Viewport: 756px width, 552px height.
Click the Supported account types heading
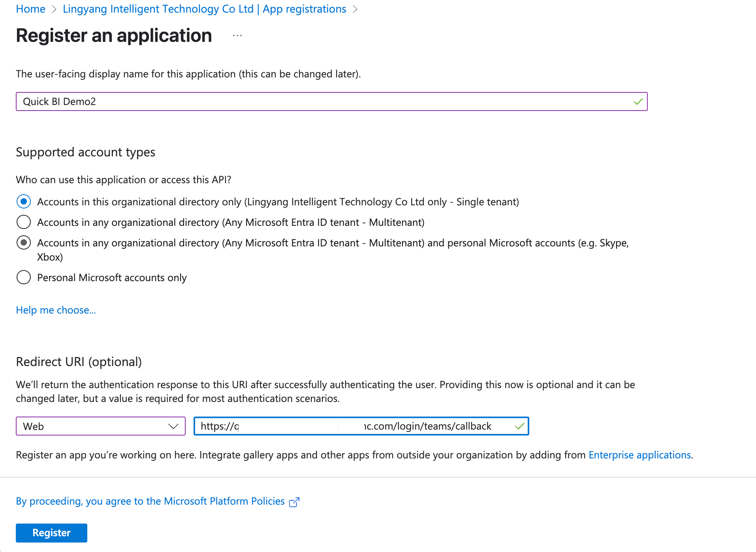(x=85, y=152)
